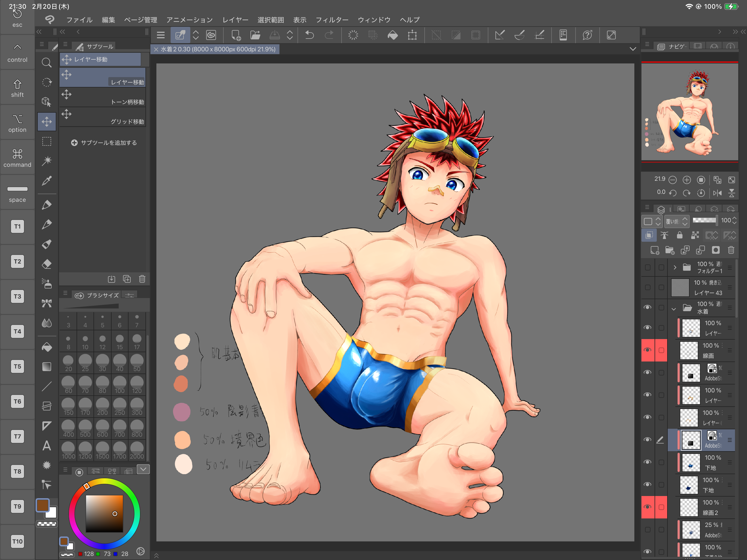Click the Lock layer icon
The image size is (747, 560).
click(679, 235)
